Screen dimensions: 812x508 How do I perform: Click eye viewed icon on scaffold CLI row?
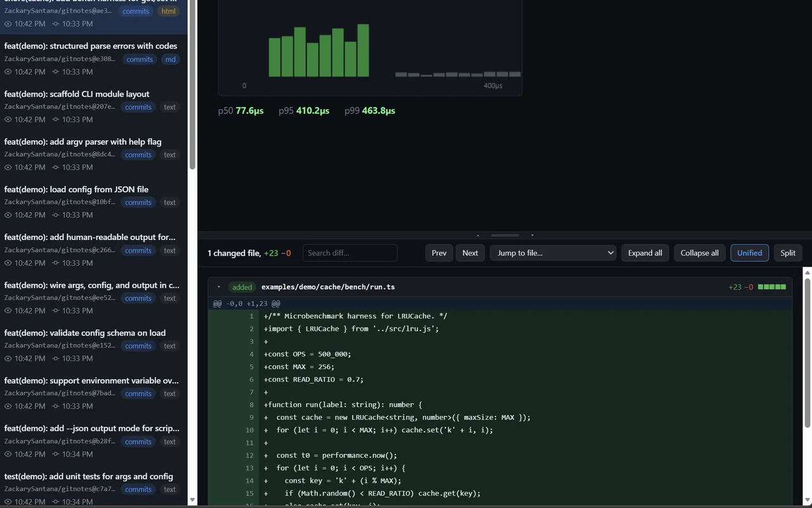[x=8, y=119]
